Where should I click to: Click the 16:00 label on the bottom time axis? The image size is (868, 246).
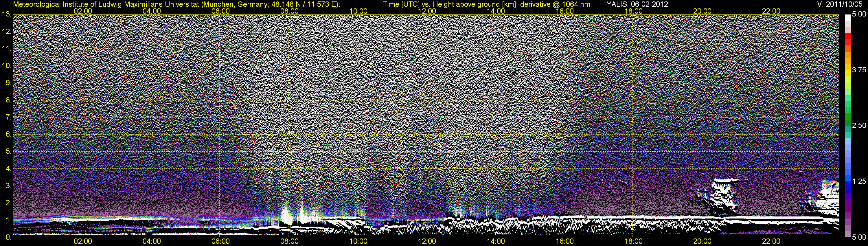[565, 241]
